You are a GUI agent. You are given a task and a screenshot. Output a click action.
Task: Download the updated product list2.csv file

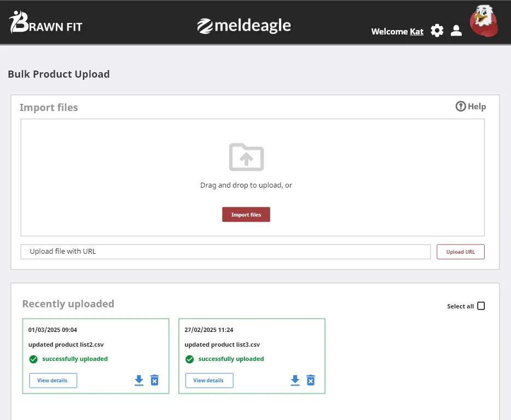[x=138, y=380]
